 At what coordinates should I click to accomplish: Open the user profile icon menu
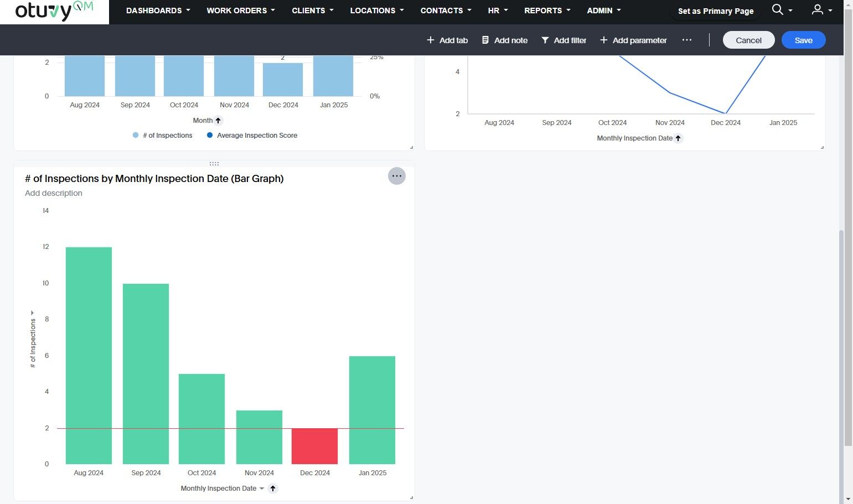pyautogui.click(x=817, y=9)
